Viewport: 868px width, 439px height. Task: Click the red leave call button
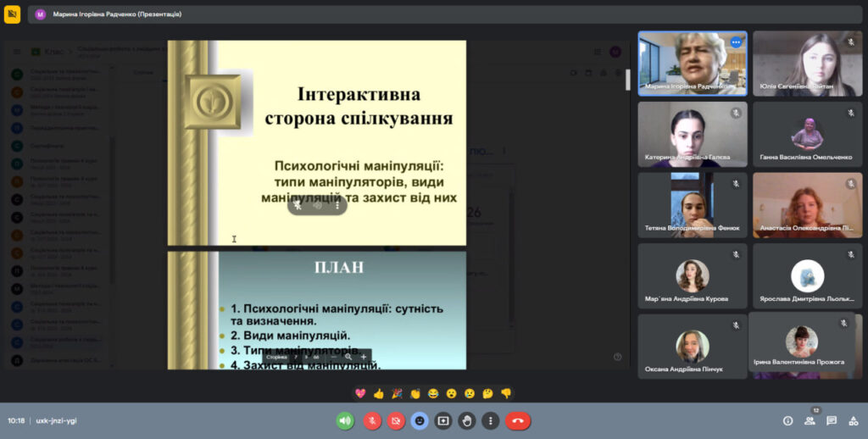point(518,420)
